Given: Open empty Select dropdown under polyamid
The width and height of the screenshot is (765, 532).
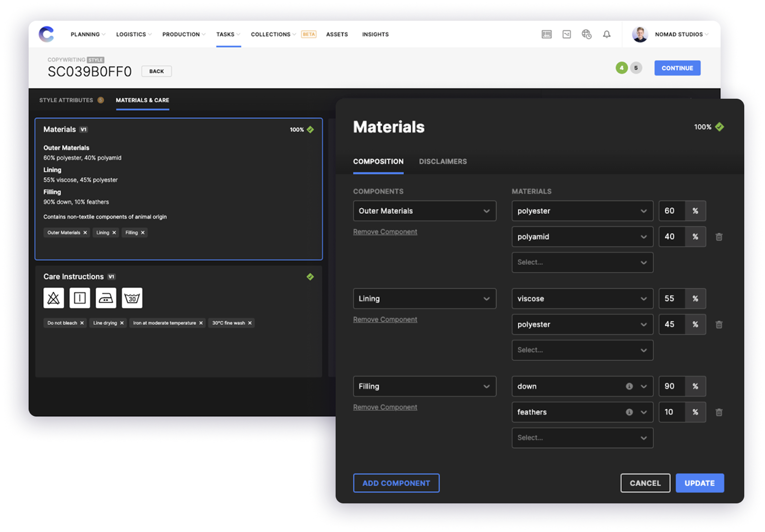Looking at the screenshot, I should 582,263.
